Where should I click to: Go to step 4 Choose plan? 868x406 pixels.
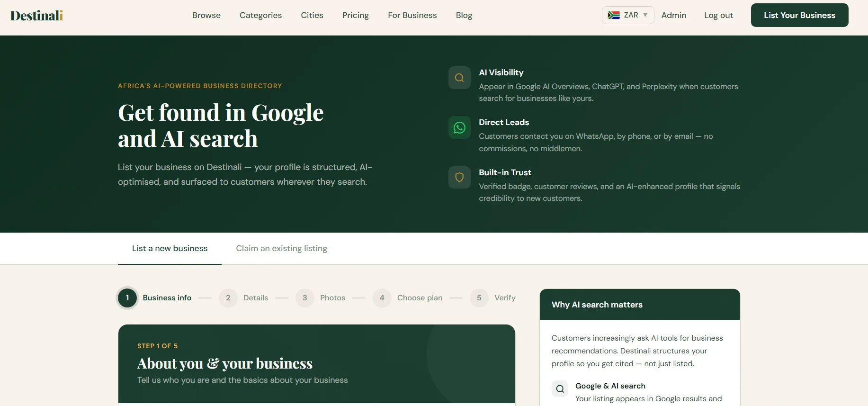point(408,298)
